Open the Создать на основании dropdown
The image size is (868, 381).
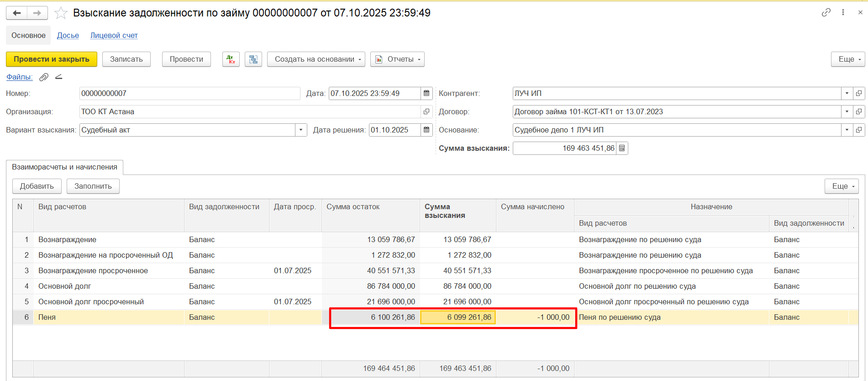pyautogui.click(x=316, y=59)
